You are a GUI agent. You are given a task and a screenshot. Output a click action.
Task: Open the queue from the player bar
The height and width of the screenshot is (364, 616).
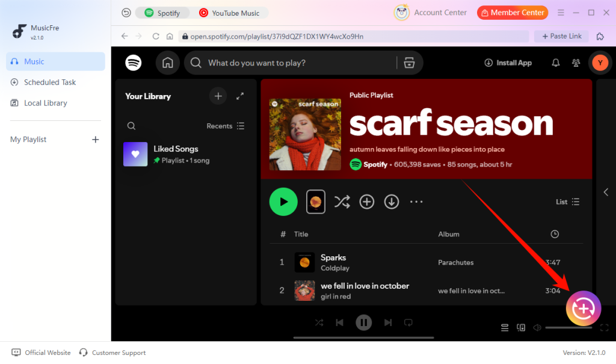point(505,327)
